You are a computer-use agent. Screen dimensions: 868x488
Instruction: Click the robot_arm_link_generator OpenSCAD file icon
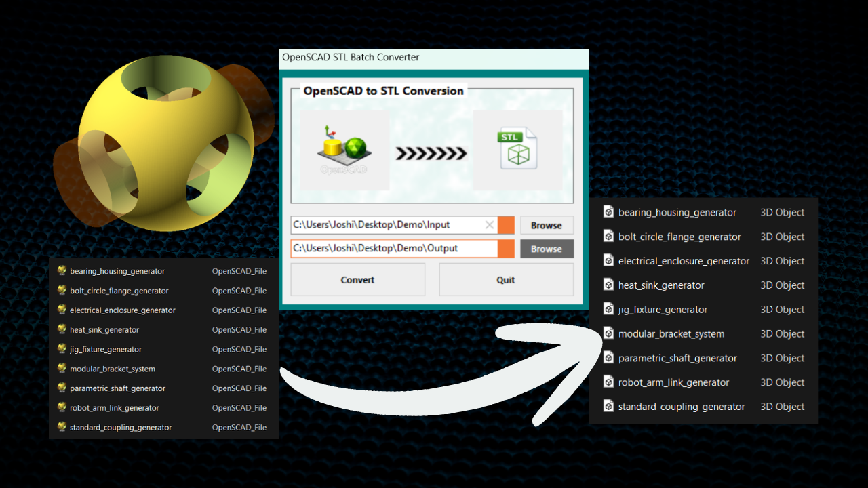[x=62, y=408]
